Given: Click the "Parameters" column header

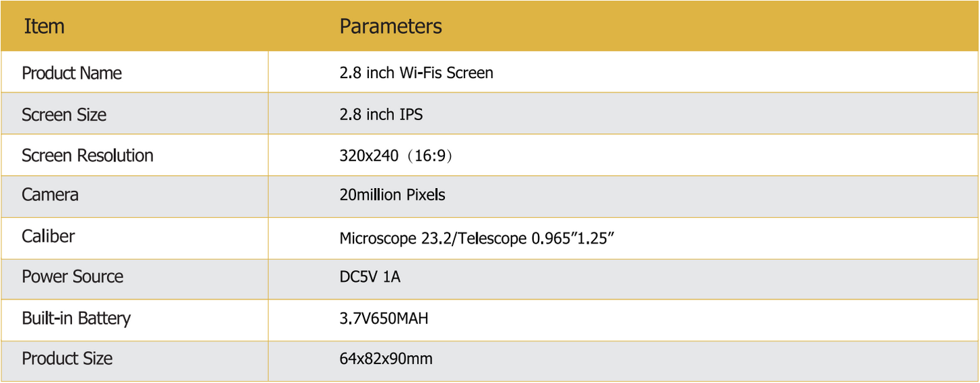Looking at the screenshot, I should pos(390,26).
